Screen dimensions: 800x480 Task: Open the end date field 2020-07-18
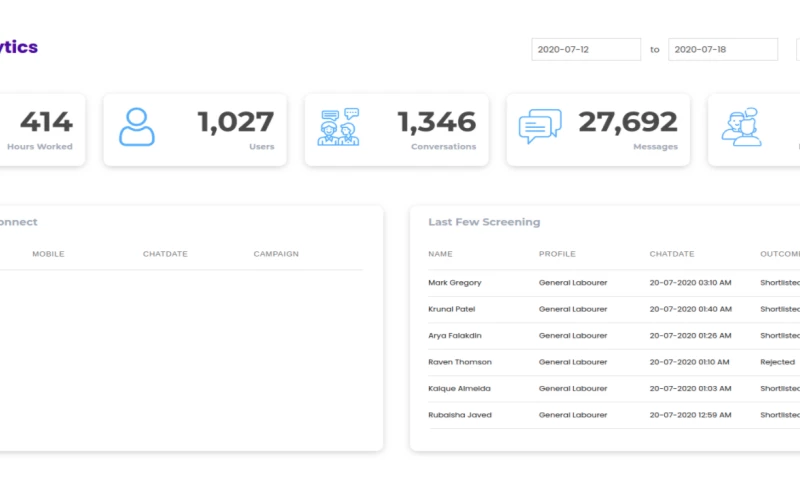[x=723, y=49]
